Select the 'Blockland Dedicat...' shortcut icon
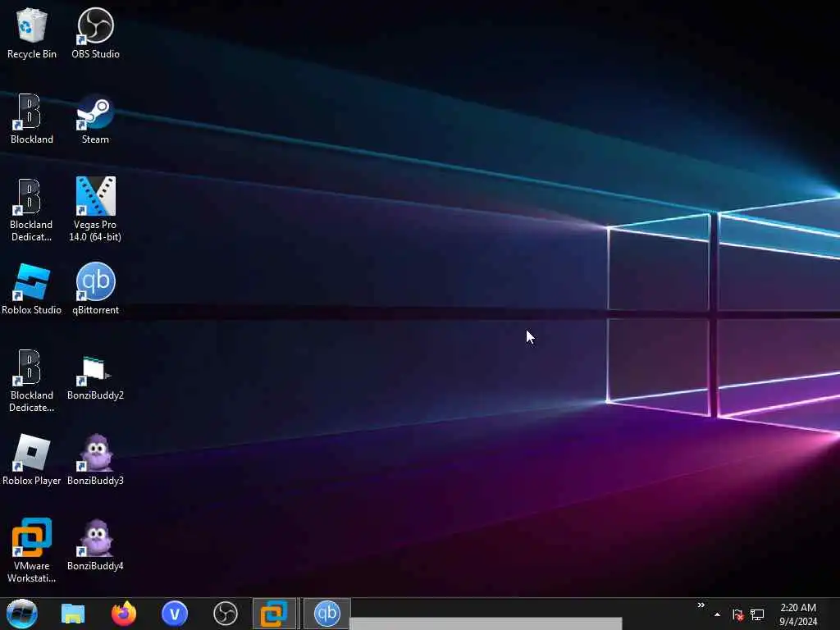This screenshot has width=840, height=630. click(x=32, y=210)
